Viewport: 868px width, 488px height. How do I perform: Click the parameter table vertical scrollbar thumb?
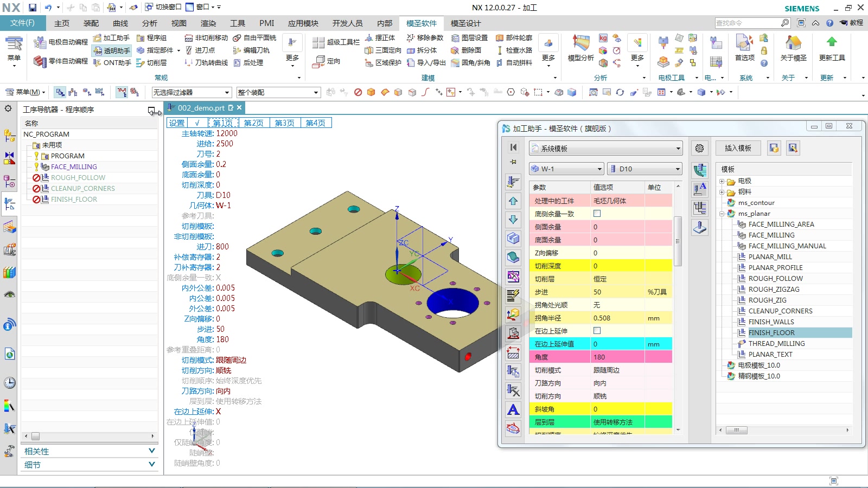click(678, 241)
